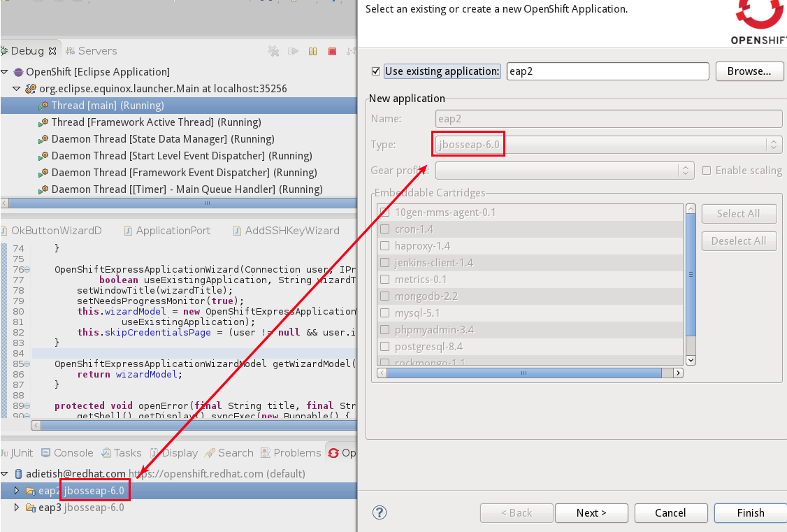Expand the eap3 application node

(x=17, y=508)
